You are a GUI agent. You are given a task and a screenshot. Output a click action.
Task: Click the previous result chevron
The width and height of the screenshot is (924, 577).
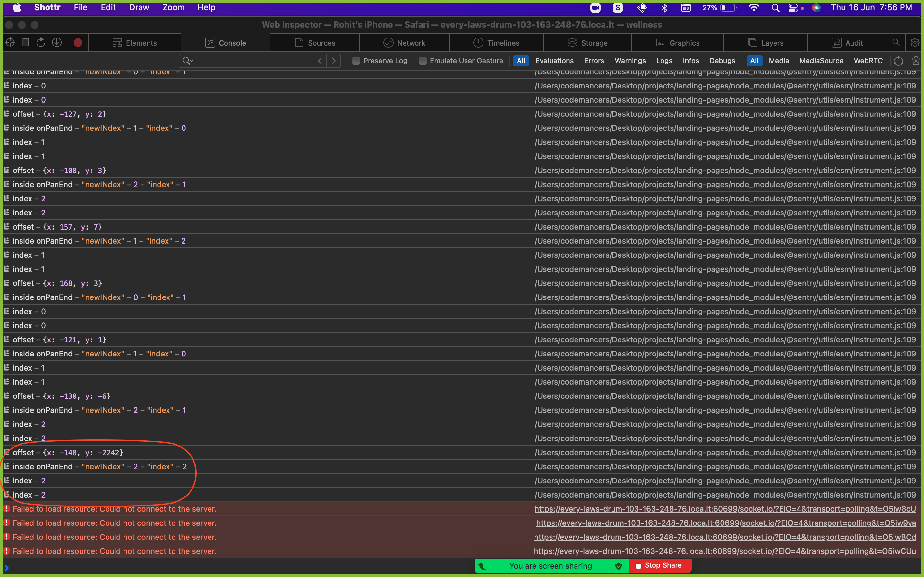[x=320, y=61]
